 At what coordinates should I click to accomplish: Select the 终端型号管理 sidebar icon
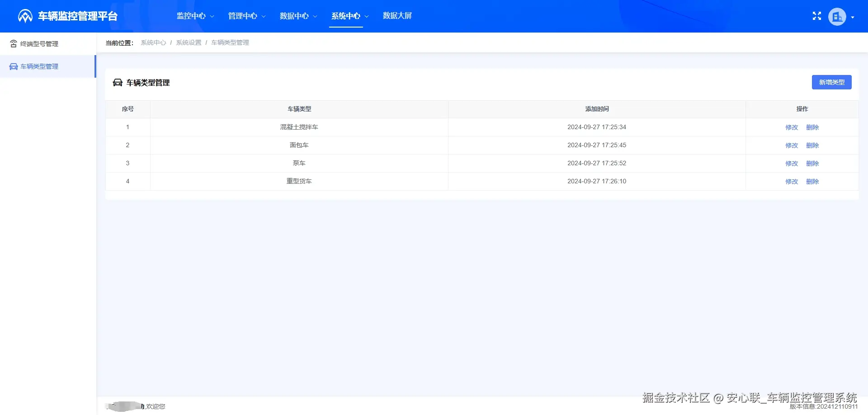coord(13,43)
